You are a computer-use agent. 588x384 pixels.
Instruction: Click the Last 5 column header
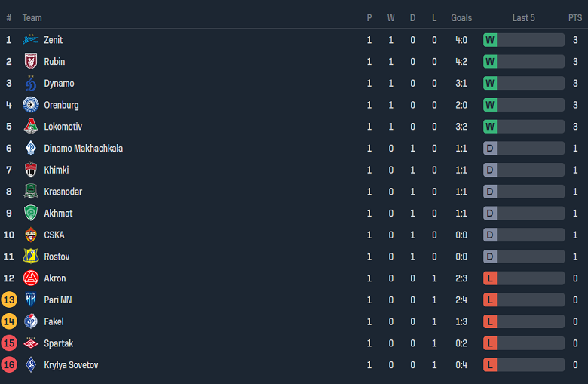point(523,17)
